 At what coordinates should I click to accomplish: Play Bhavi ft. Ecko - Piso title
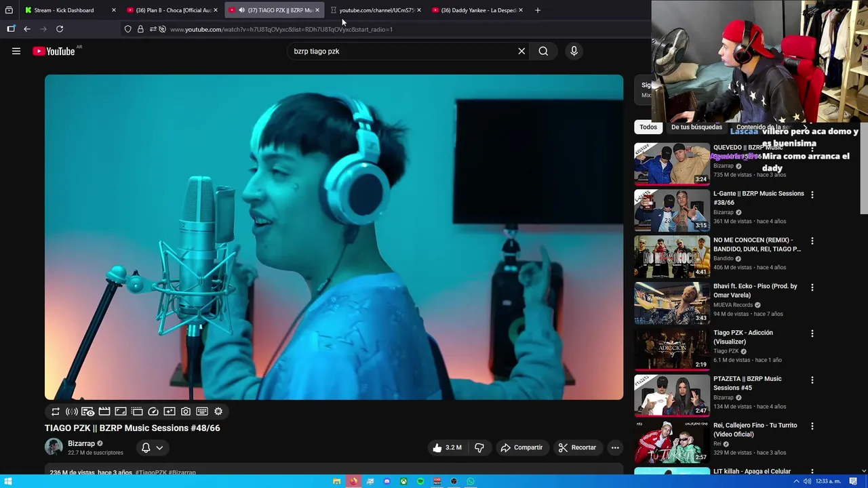[x=755, y=291]
